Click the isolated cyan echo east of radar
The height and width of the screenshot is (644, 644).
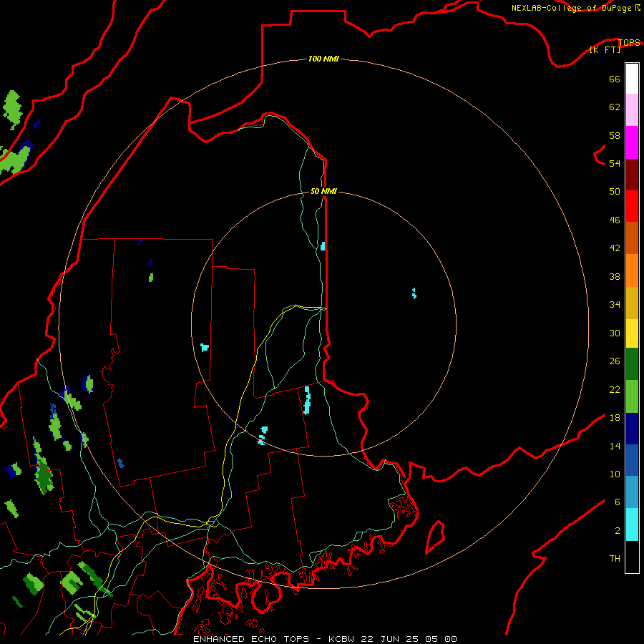414,293
